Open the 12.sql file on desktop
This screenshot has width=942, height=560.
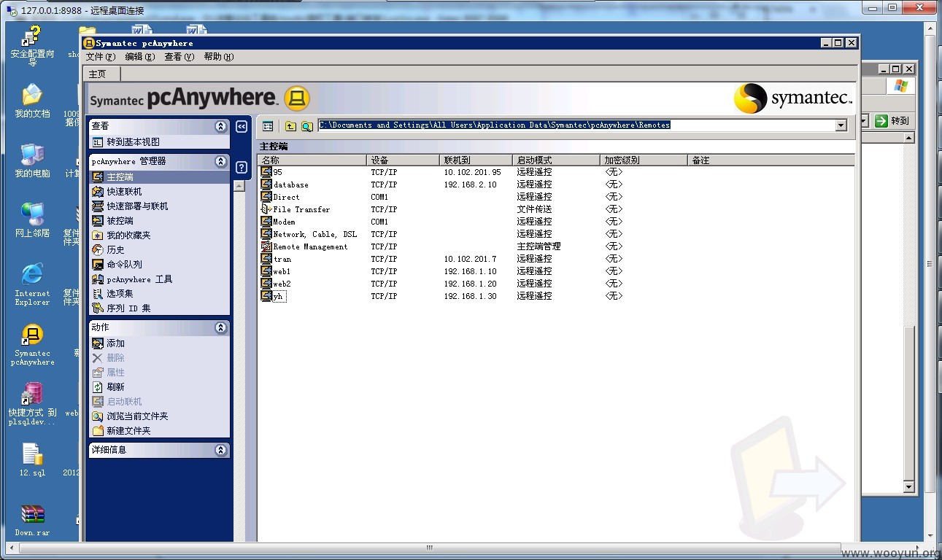[32, 459]
